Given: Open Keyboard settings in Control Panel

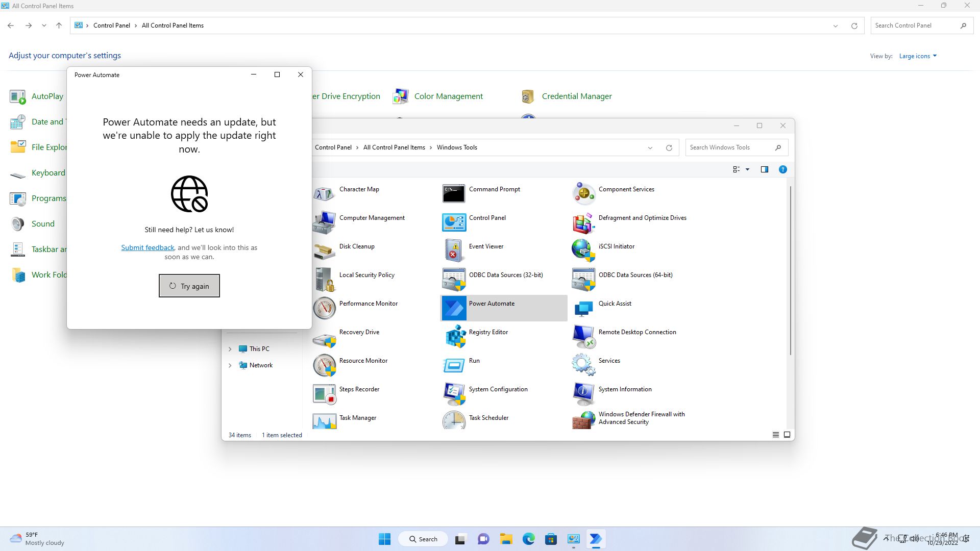Looking at the screenshot, I should coord(38,173).
